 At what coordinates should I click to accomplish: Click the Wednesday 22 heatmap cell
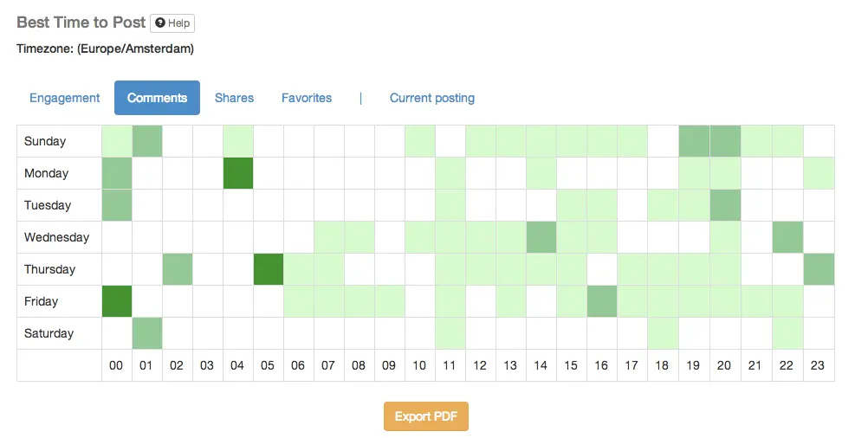787,237
